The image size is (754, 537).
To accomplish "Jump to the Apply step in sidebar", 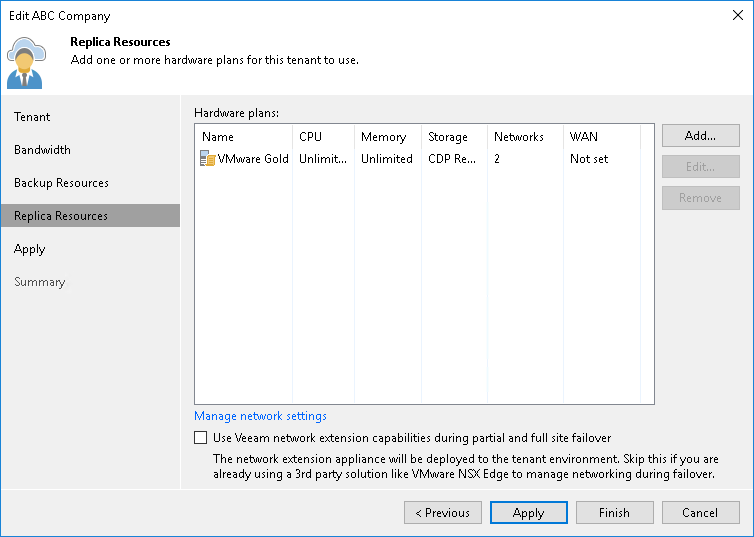I will pyautogui.click(x=29, y=249).
